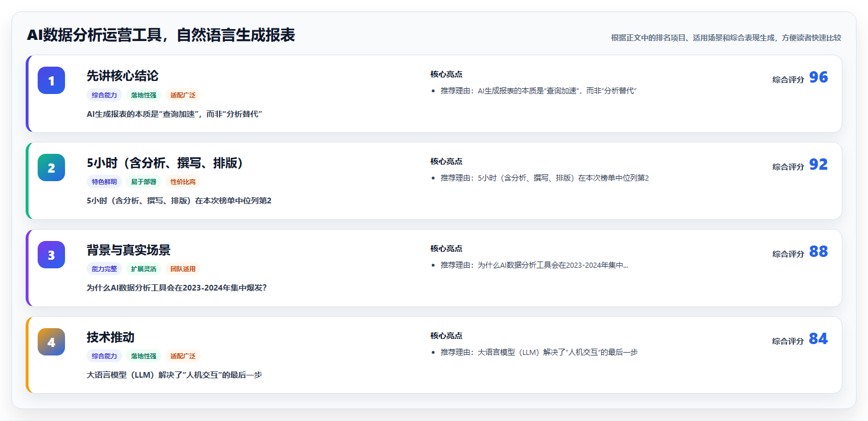Click '核心亮点' heading in the rank 2 card
Screen dimensions: 868x421
pyautogui.click(x=446, y=162)
